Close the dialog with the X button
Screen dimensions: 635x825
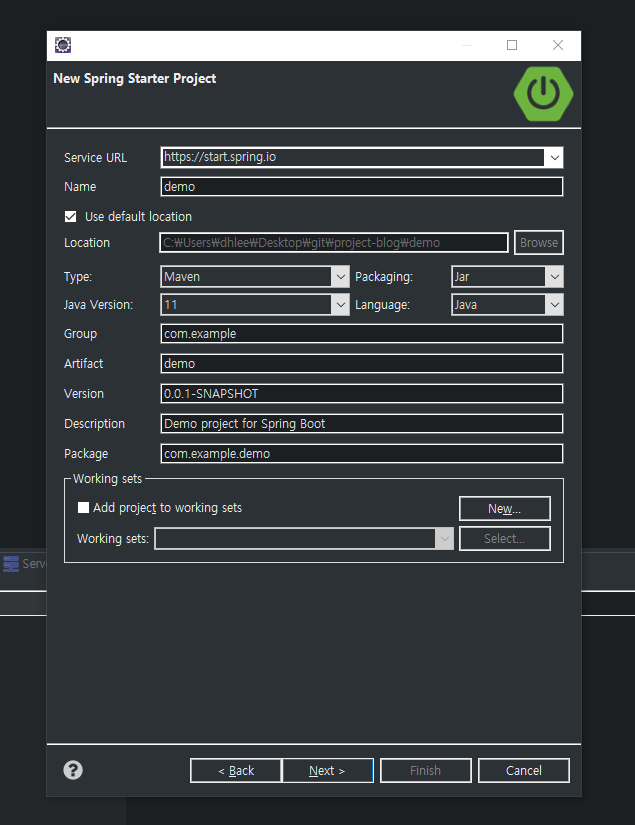click(x=558, y=45)
